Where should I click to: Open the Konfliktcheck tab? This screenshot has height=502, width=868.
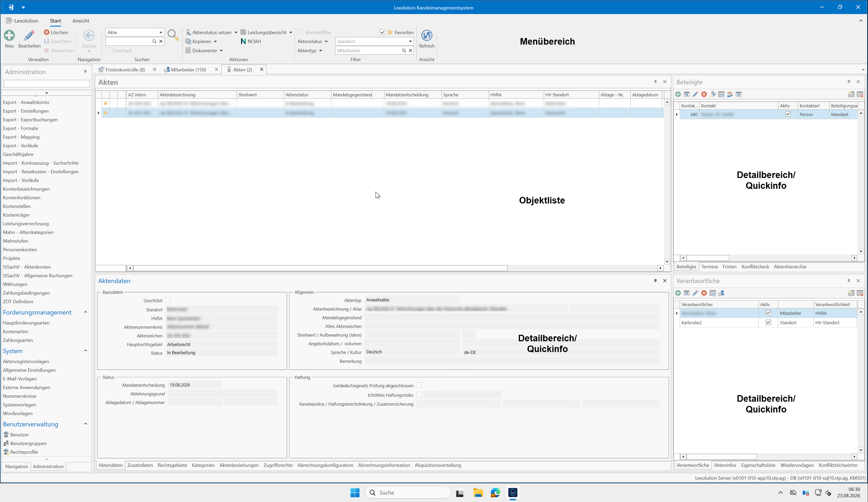point(755,267)
